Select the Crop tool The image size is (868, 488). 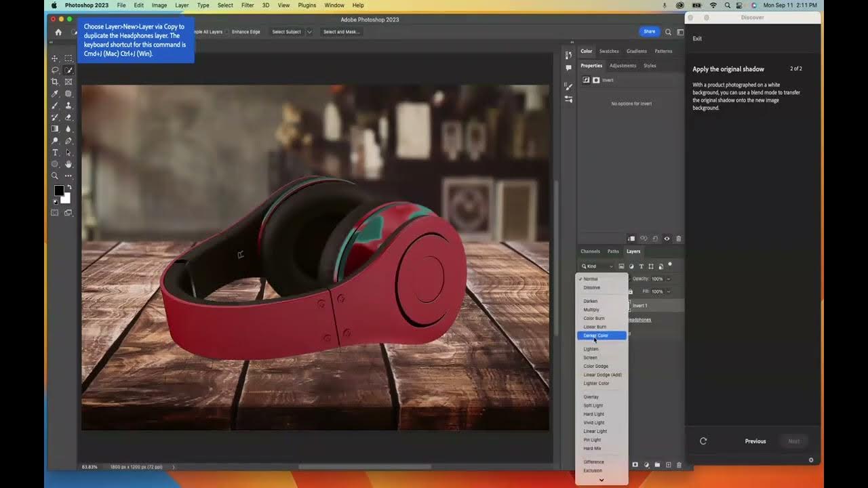tap(55, 82)
